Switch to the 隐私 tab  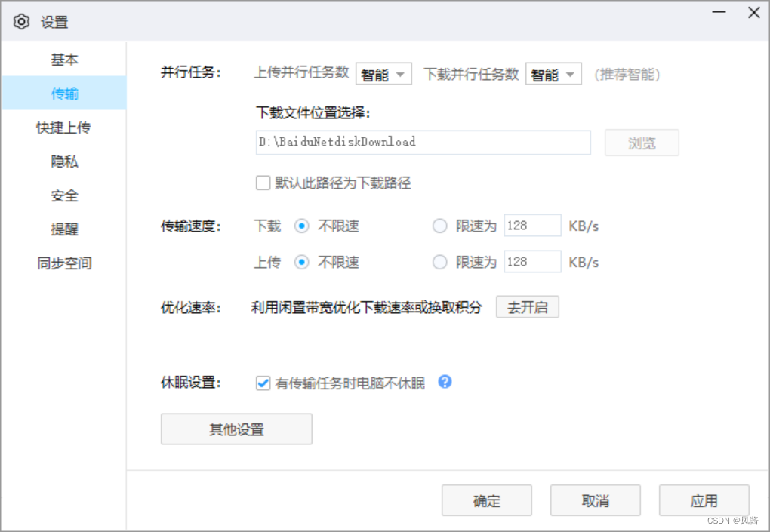pos(64,161)
